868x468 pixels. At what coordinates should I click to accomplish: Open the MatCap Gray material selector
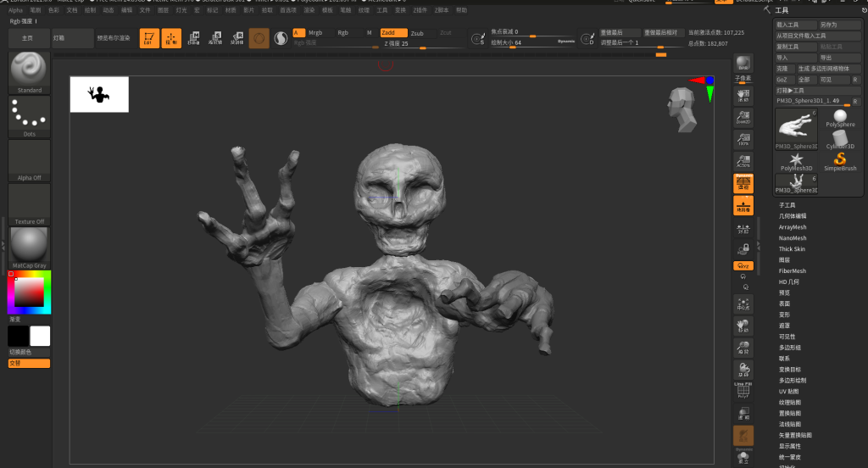point(29,248)
